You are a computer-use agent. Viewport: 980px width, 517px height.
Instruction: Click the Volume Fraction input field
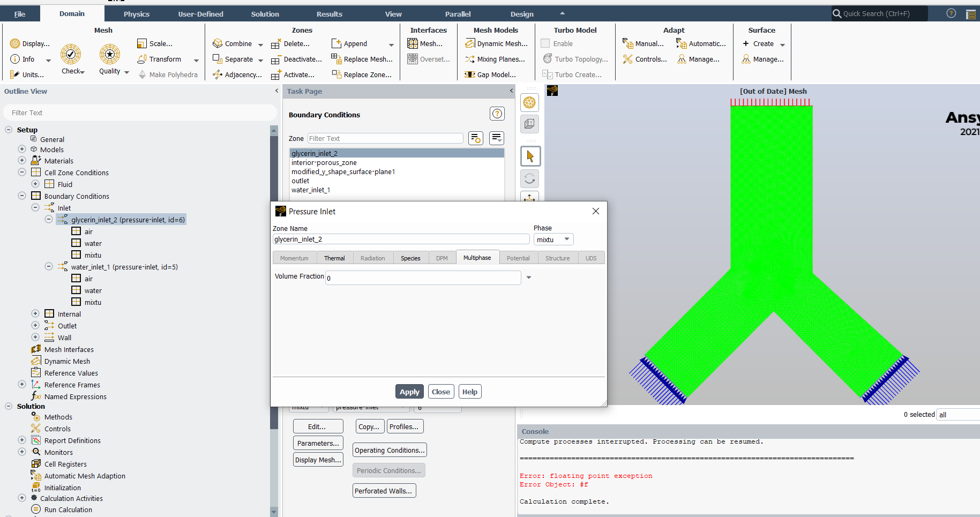coord(423,278)
